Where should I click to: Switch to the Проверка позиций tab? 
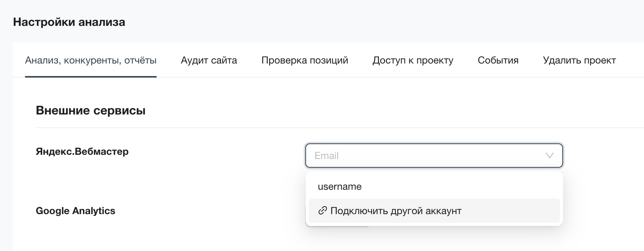click(305, 60)
